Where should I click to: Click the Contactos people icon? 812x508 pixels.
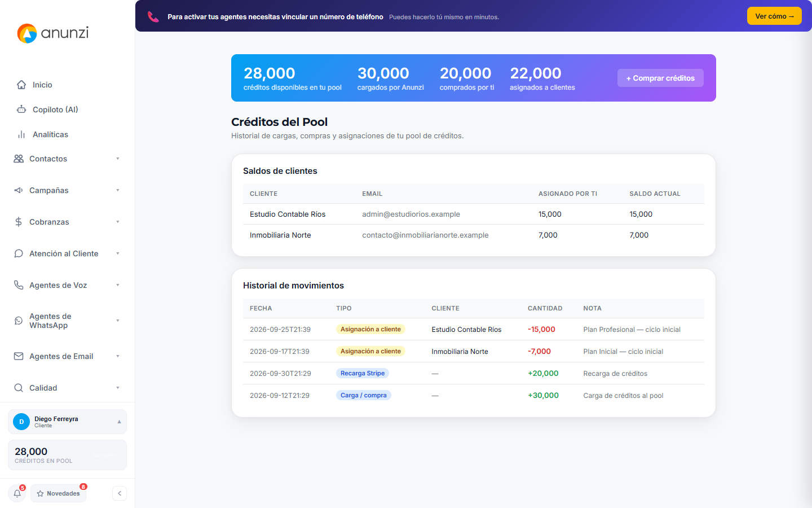point(19,159)
